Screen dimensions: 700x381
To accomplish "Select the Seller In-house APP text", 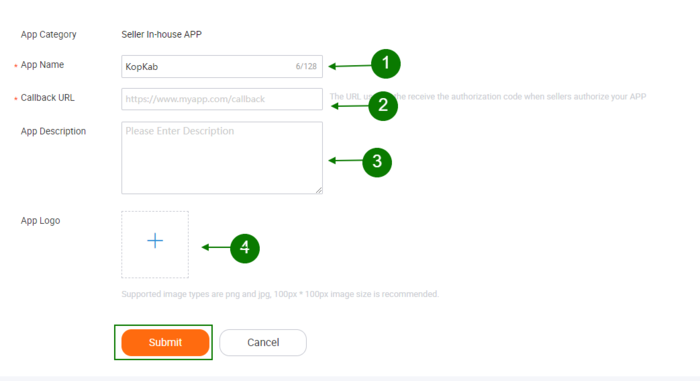I will 162,34.
